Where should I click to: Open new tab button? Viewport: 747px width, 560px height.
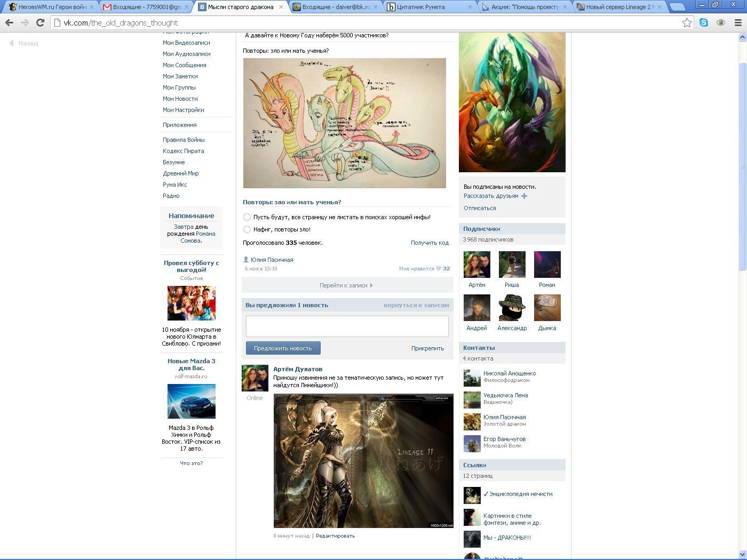point(677,7)
